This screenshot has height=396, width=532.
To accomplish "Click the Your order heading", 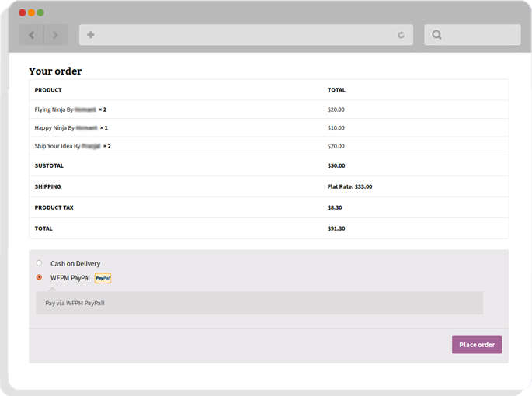I will [55, 71].
